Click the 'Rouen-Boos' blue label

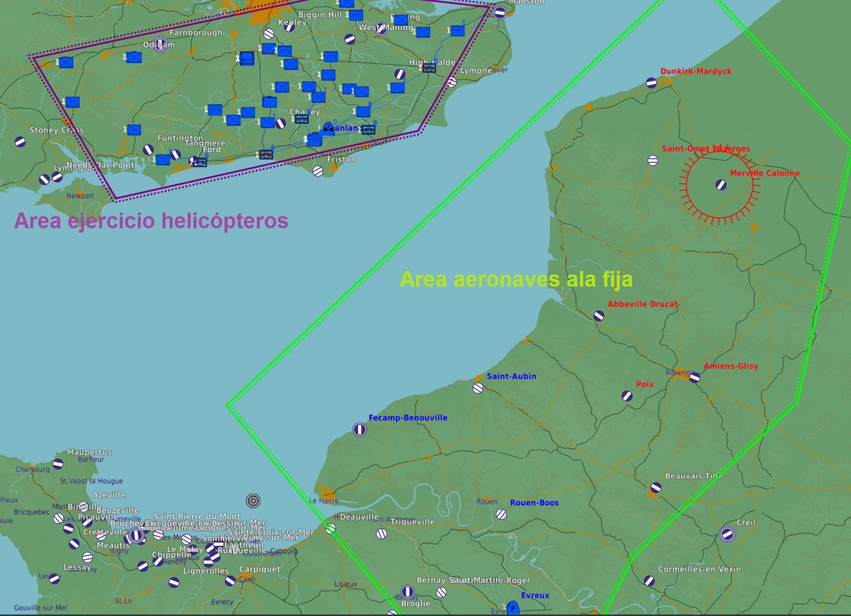tap(534, 503)
